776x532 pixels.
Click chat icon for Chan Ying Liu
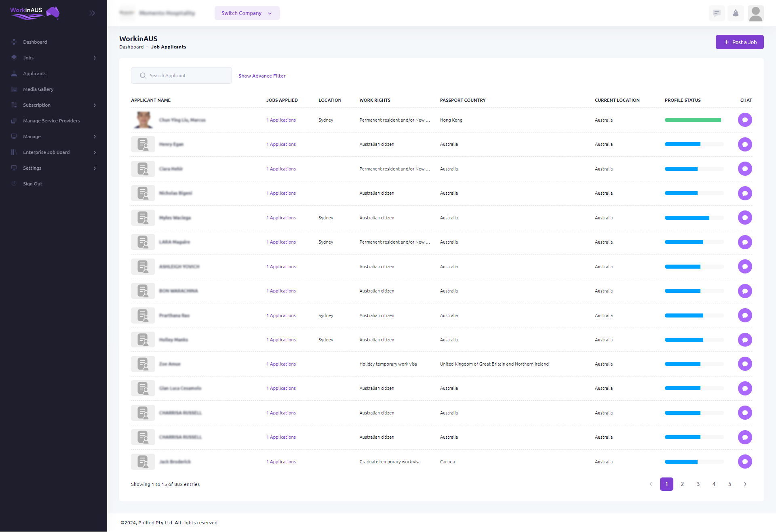745,120
